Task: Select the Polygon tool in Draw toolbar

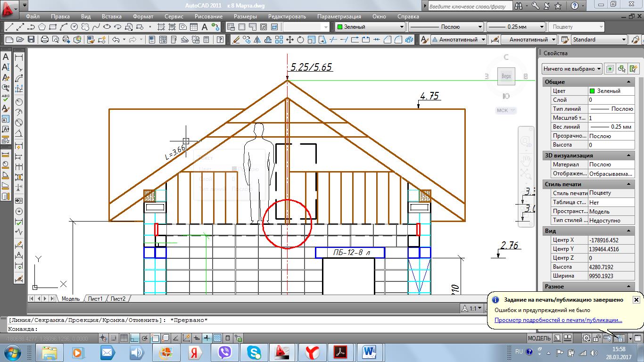Action: tap(41, 27)
